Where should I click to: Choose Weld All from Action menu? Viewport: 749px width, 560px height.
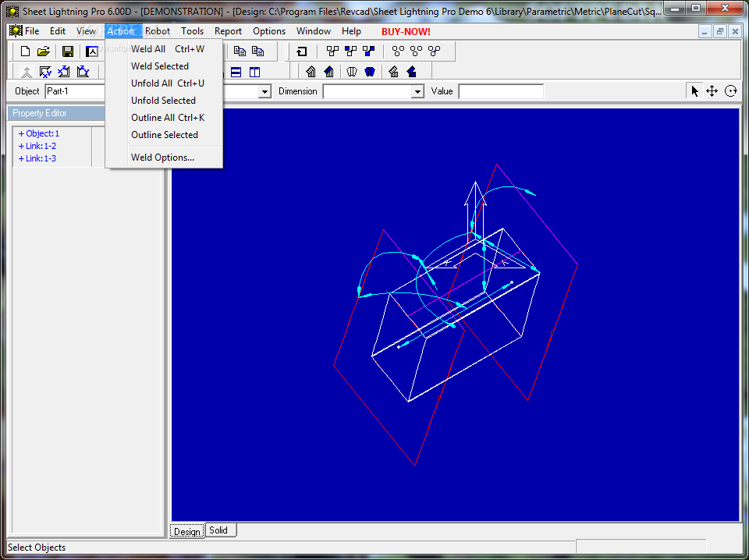tap(164, 49)
